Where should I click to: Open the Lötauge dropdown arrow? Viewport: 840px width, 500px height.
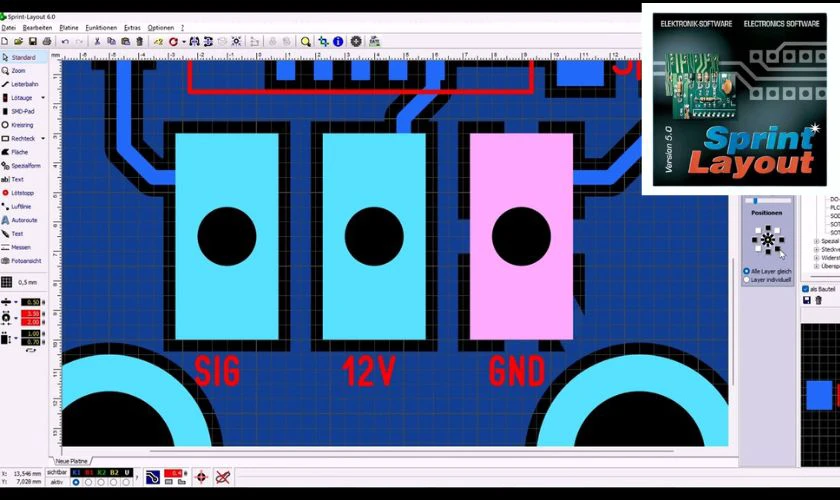(42, 98)
